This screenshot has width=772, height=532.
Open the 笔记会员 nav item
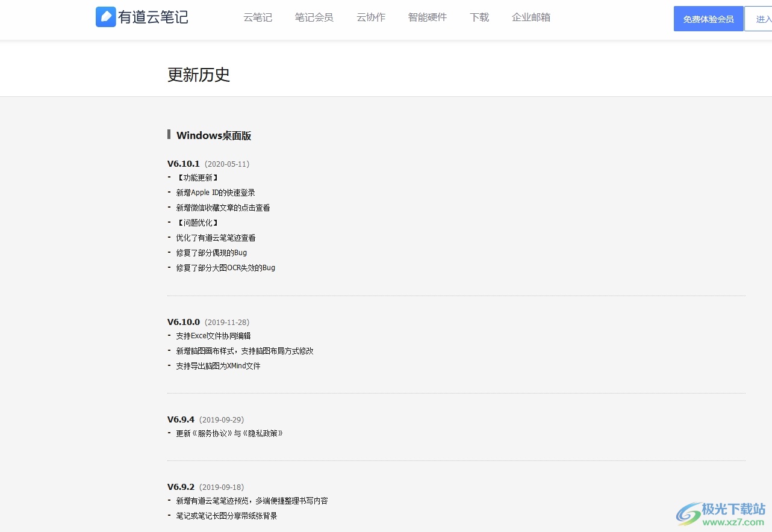[x=314, y=17]
